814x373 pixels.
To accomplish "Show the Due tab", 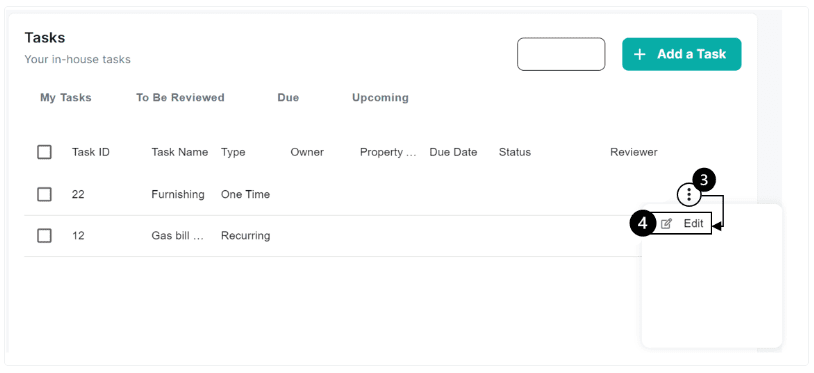I will 288,98.
